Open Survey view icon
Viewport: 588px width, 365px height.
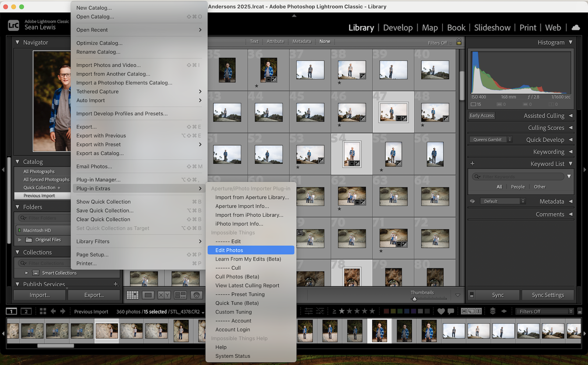pyautogui.click(x=180, y=295)
